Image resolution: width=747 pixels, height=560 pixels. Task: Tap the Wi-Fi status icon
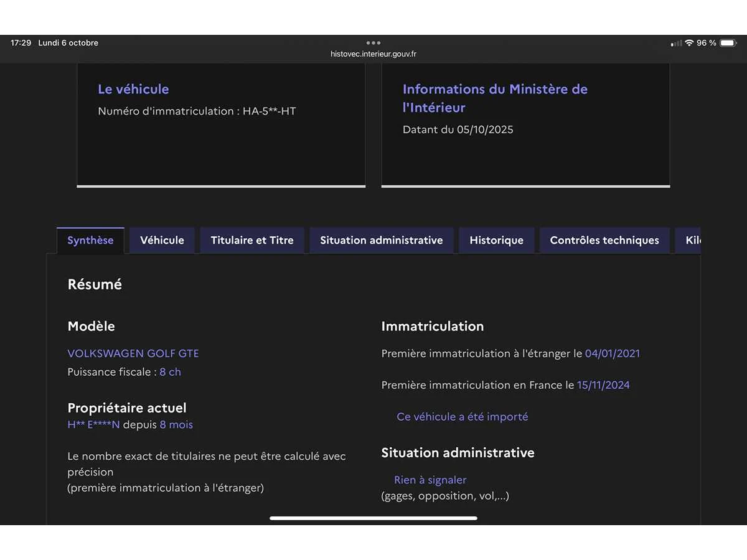(x=689, y=43)
